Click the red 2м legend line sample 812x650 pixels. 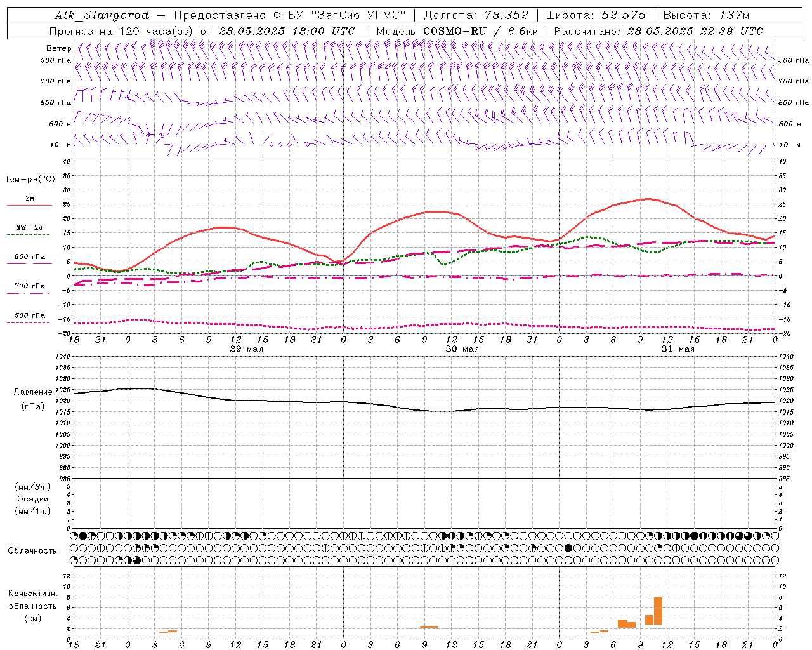click(29, 205)
